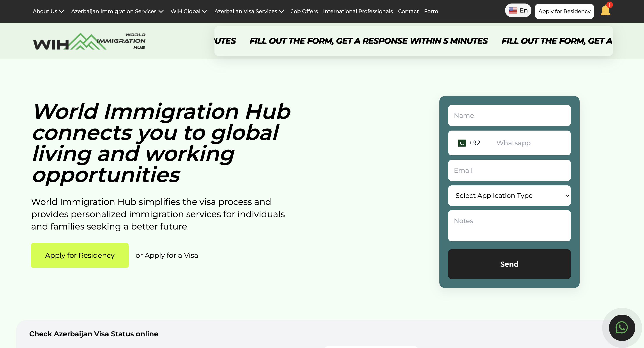Click the green Apply for Residency button

(80, 255)
